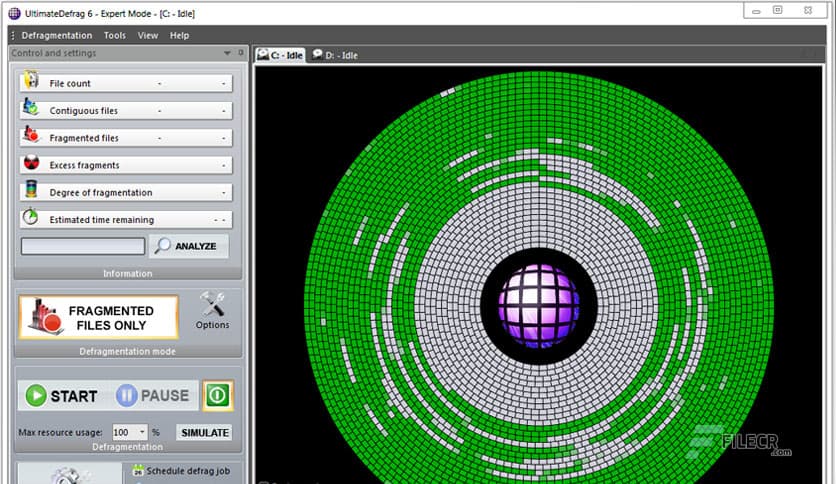Click the File count row
836x484 pixels.
[x=126, y=83]
